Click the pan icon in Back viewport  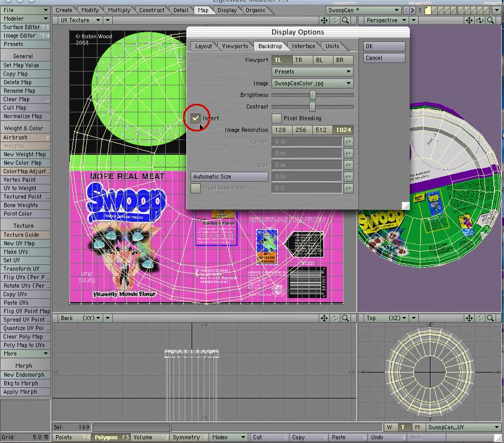(x=324, y=318)
